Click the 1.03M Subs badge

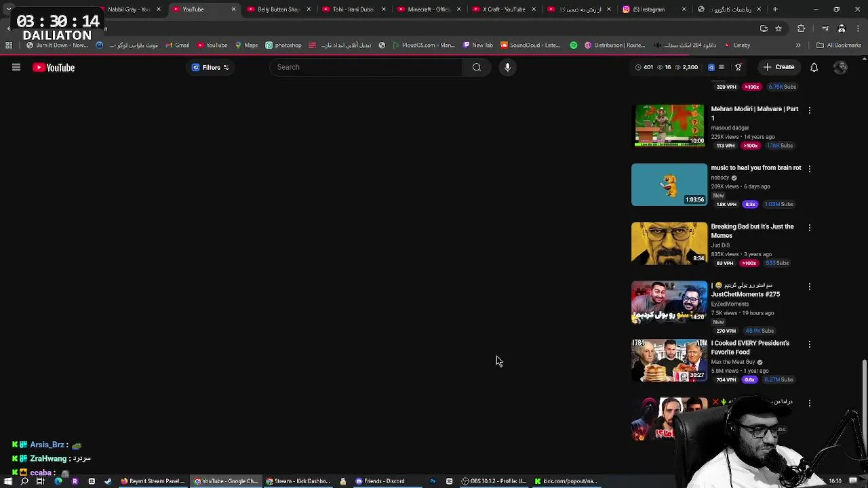778,204
